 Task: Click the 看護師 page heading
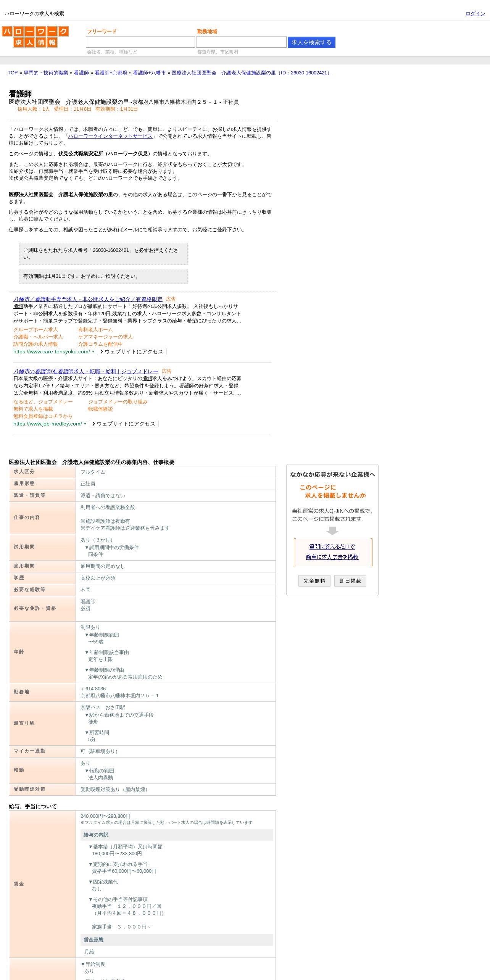(20, 94)
